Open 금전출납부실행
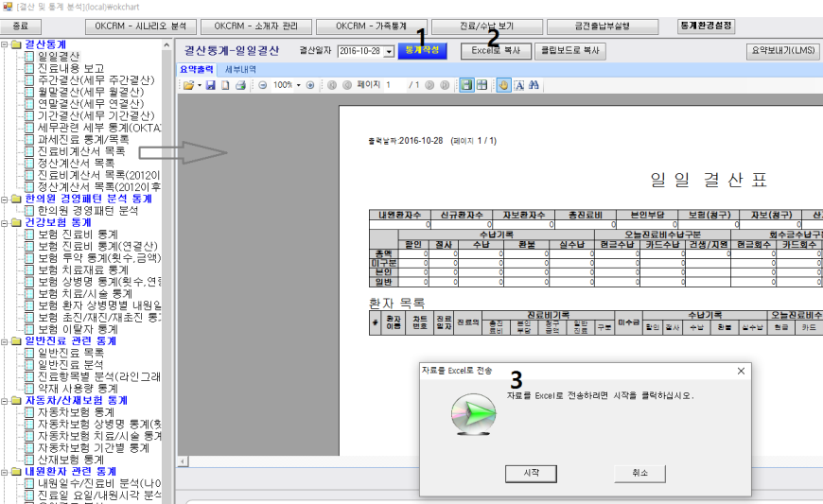Image resolution: width=823 pixels, height=504 pixels. click(603, 26)
